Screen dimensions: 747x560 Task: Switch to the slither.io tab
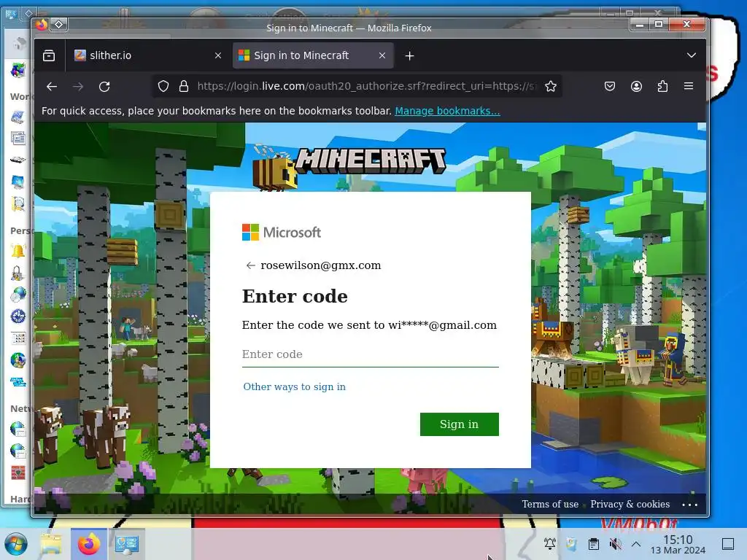147,55
